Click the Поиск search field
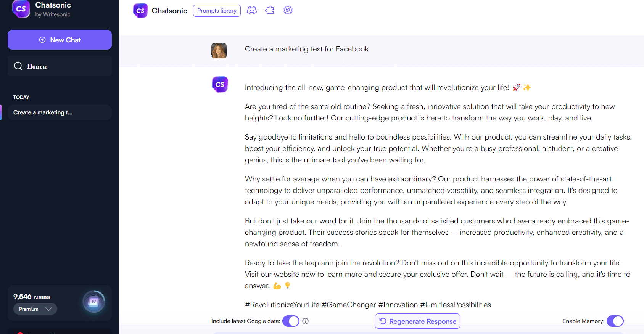Image resolution: width=644 pixels, height=334 pixels. pos(65,66)
